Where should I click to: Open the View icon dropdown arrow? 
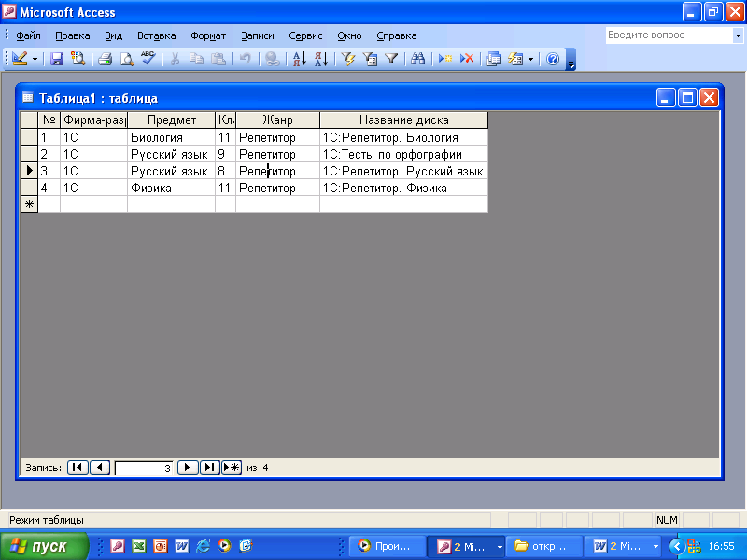pos(35,59)
